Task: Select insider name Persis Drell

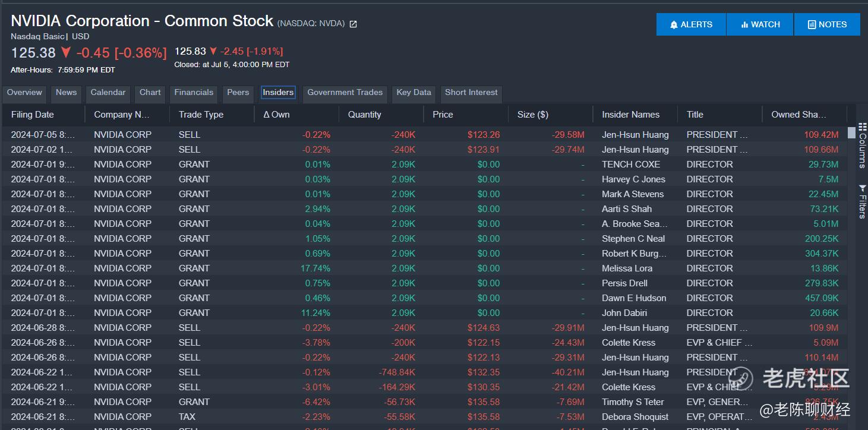Action: pyautogui.click(x=624, y=283)
